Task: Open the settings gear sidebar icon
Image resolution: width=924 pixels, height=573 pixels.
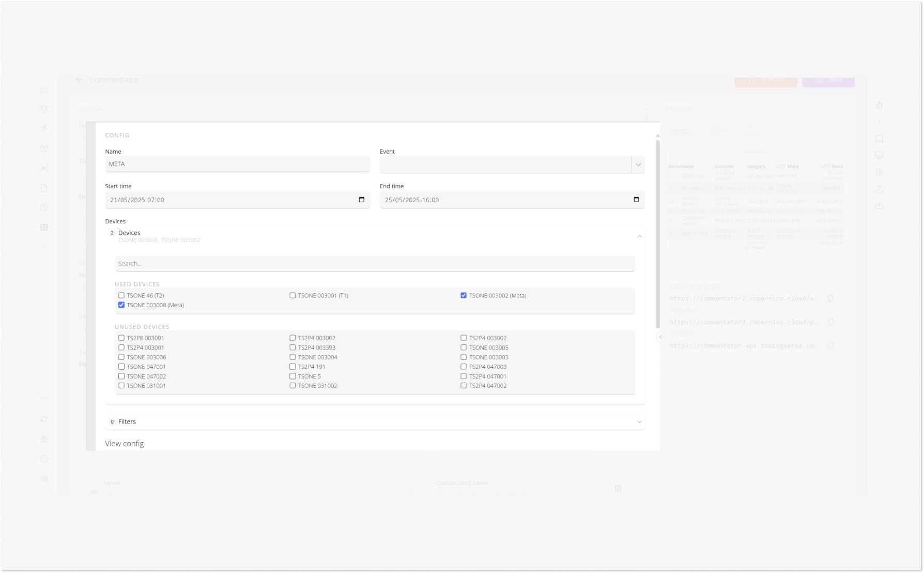Action: (x=44, y=478)
